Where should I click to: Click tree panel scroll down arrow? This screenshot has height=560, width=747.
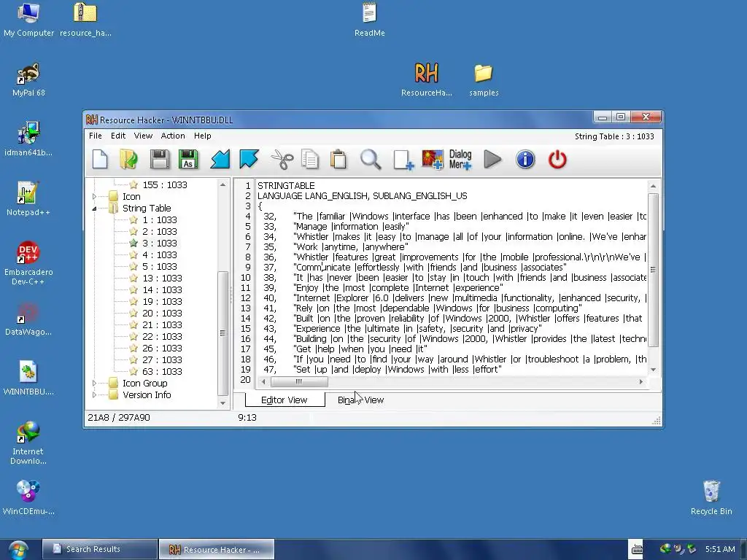[x=222, y=402]
